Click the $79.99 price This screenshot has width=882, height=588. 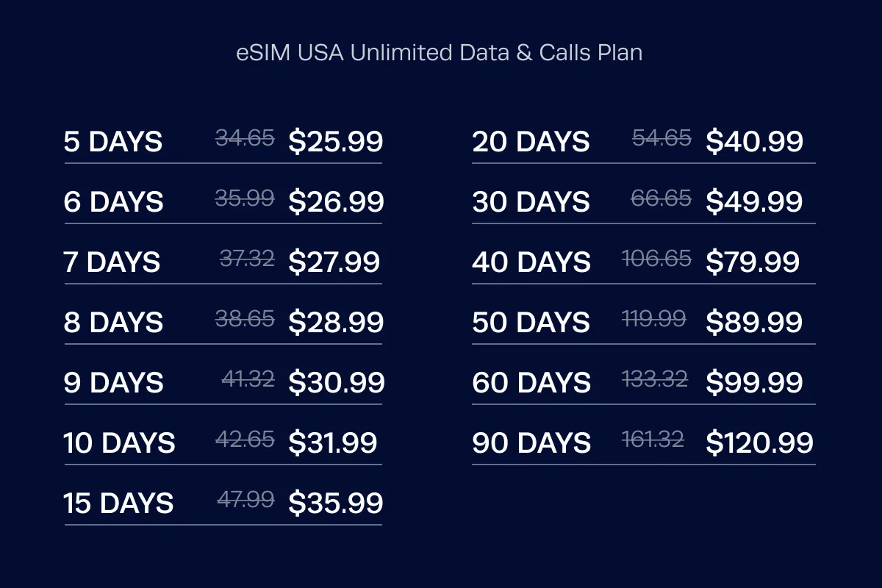click(753, 262)
